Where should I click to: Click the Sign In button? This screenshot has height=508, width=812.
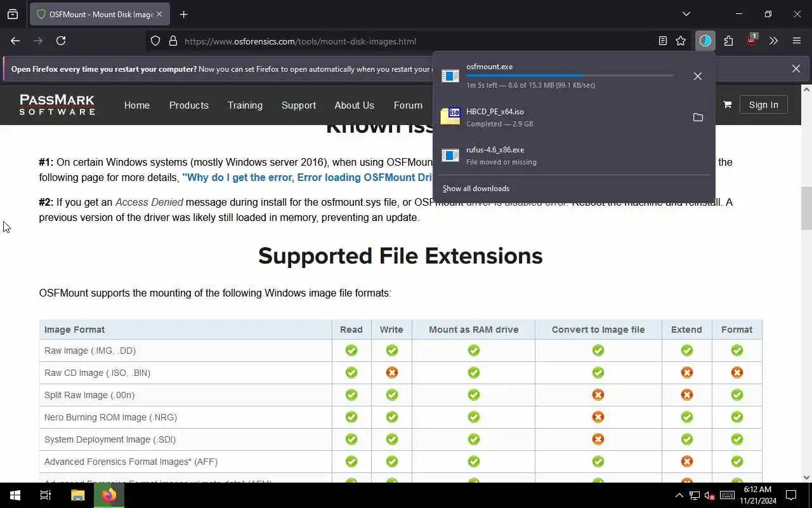pos(763,105)
